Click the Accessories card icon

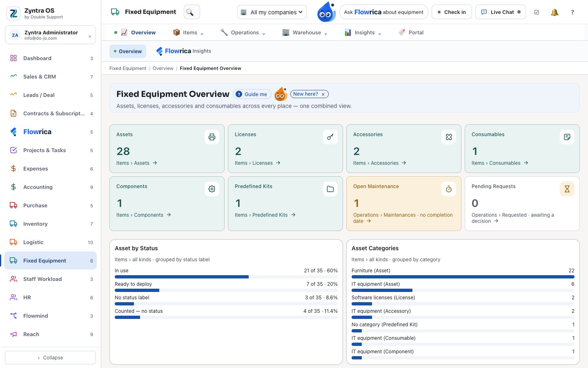click(x=449, y=137)
